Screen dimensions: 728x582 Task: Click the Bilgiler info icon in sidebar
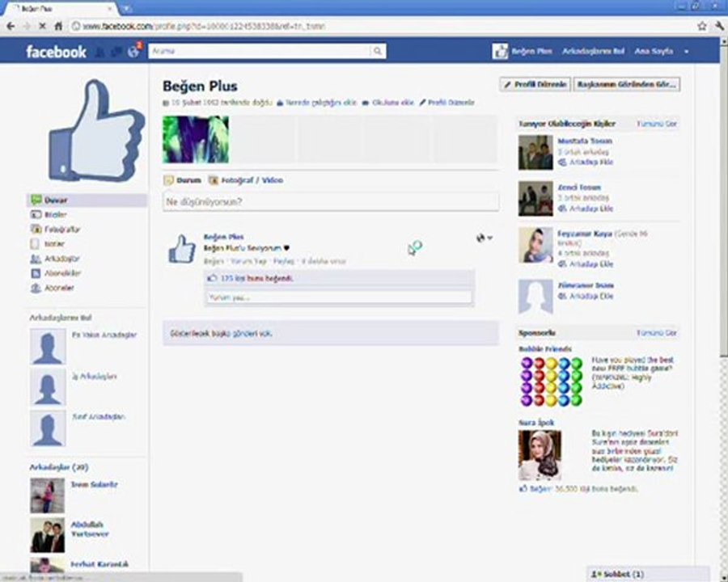[x=36, y=214]
